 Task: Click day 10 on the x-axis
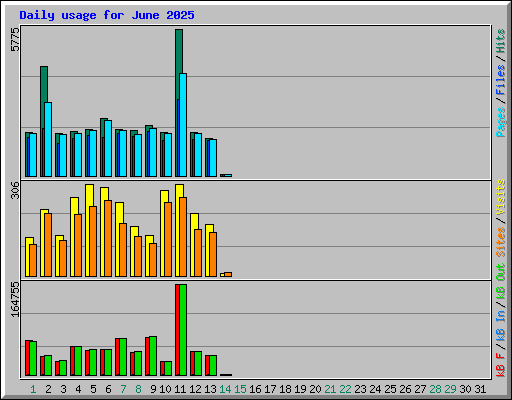(165, 389)
